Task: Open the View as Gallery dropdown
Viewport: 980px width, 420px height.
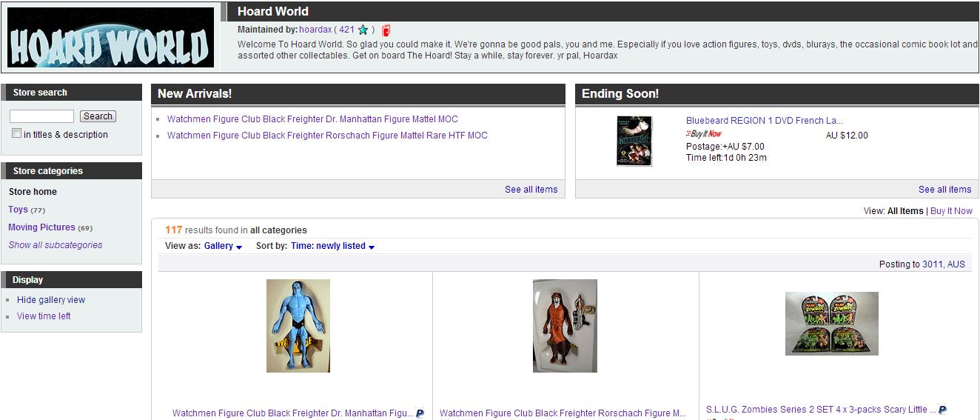Action: (224, 246)
